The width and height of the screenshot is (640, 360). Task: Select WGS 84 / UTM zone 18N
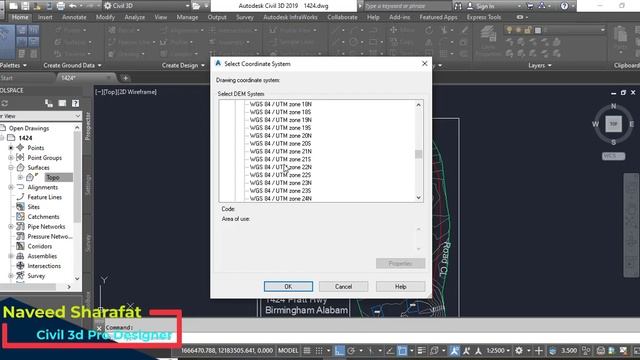(x=280, y=104)
